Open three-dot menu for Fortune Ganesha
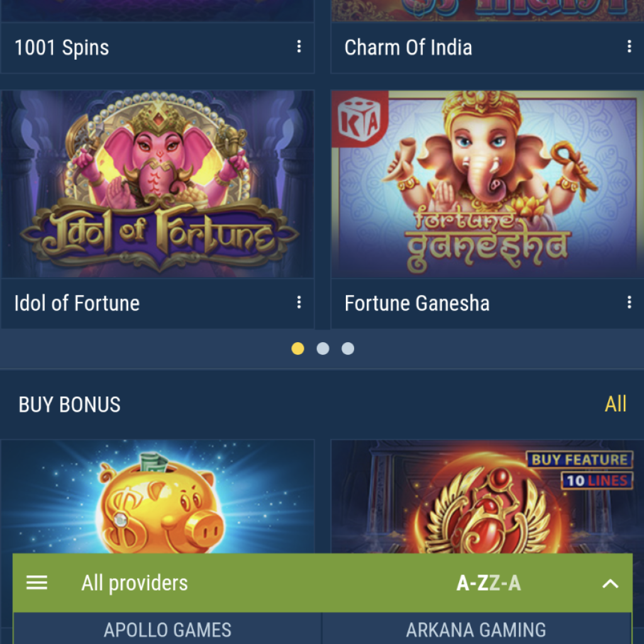Screen dimensions: 644x644 tap(629, 303)
